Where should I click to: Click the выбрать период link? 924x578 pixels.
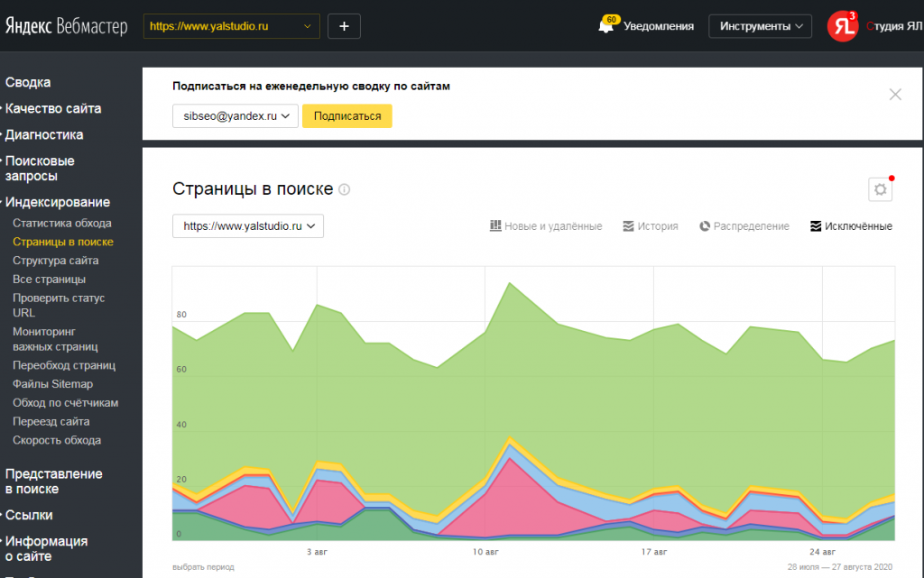pyautogui.click(x=203, y=567)
